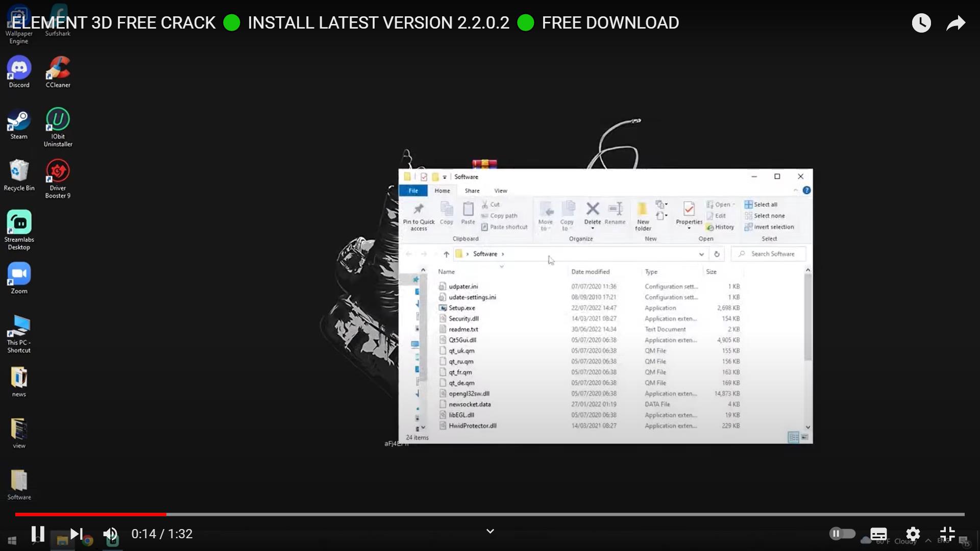Click the Watch later clock icon
980x551 pixels.
(x=921, y=23)
